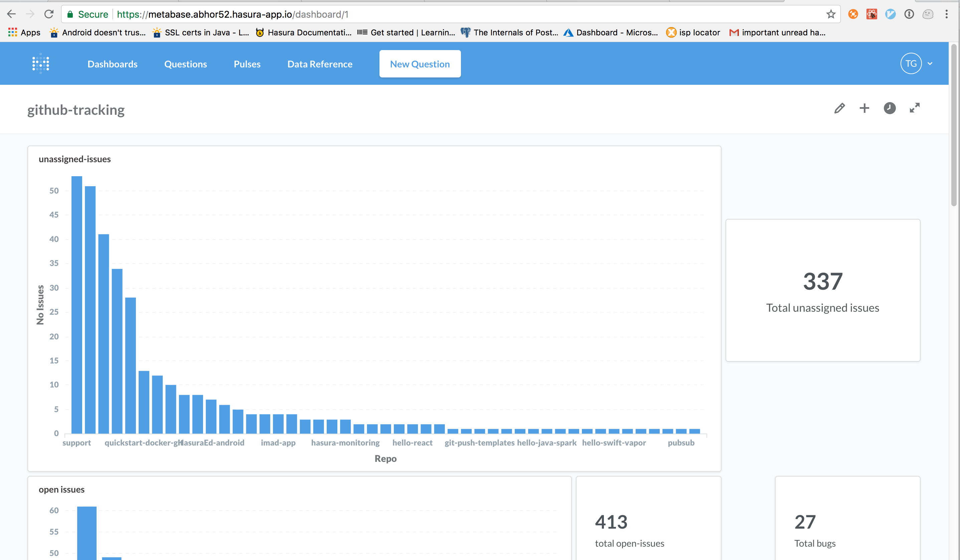Enter fullscreen with the expand arrows icon
The image size is (960, 560).
(x=915, y=108)
